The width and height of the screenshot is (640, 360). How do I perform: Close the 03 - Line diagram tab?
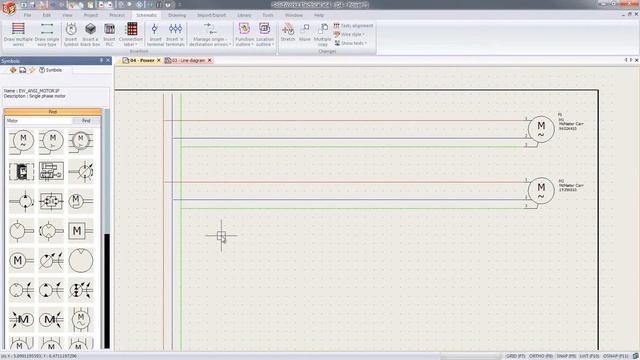[x=210, y=60]
